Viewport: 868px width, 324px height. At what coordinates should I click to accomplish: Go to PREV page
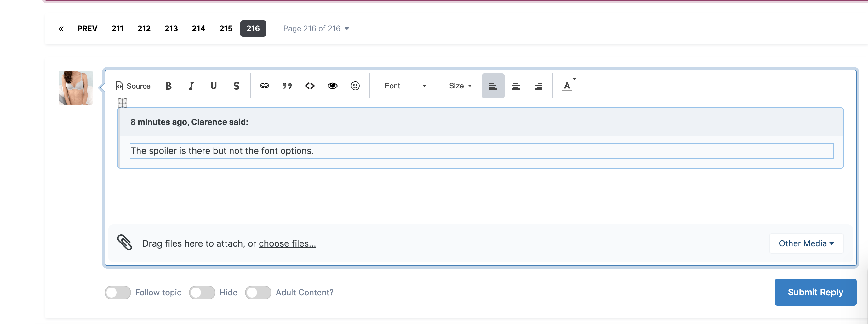pyautogui.click(x=87, y=29)
